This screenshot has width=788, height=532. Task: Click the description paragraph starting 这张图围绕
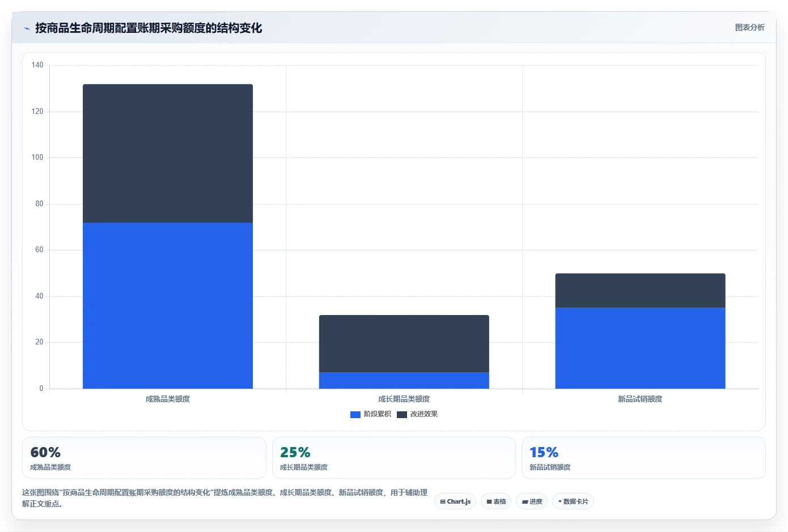pos(224,498)
